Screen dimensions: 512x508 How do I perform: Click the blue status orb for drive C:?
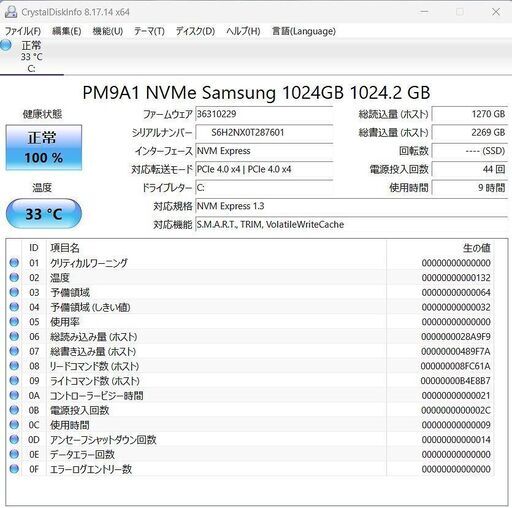click(x=5, y=45)
